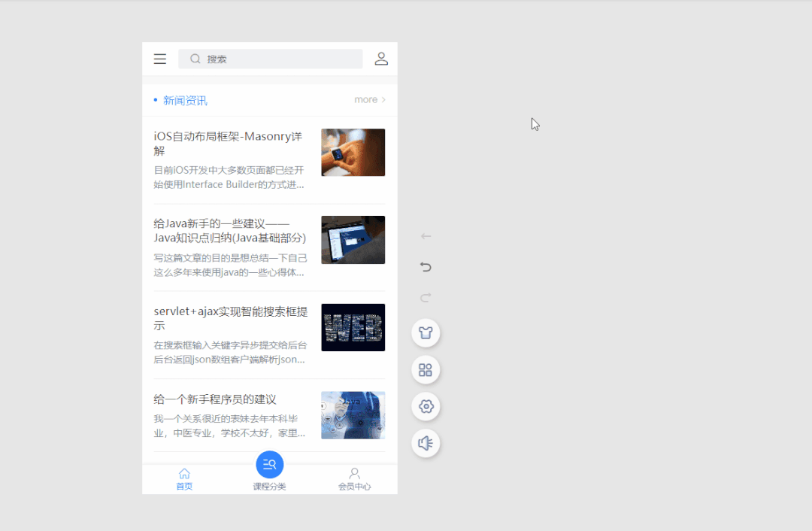Open the settings gear on the floating toolbar
The image size is (812, 531).
[x=426, y=406]
